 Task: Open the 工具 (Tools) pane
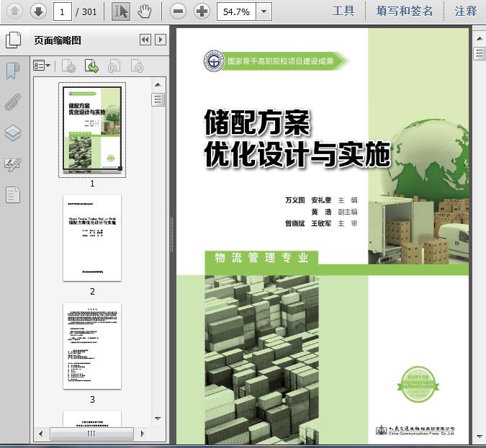[343, 11]
